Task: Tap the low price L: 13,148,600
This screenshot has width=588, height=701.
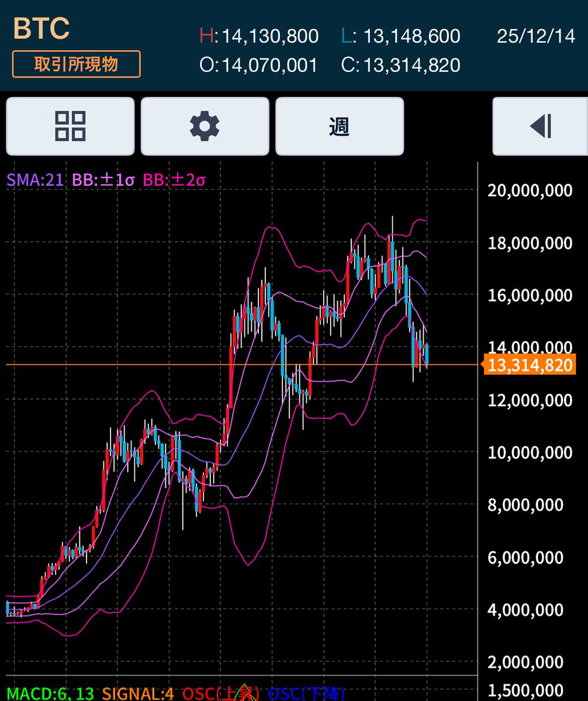Action: click(401, 36)
